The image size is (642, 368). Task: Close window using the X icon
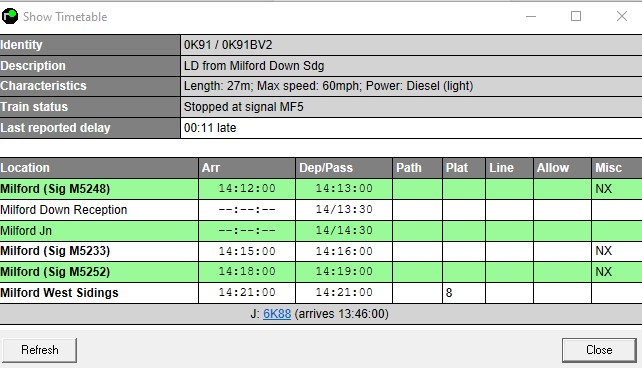coord(622,16)
